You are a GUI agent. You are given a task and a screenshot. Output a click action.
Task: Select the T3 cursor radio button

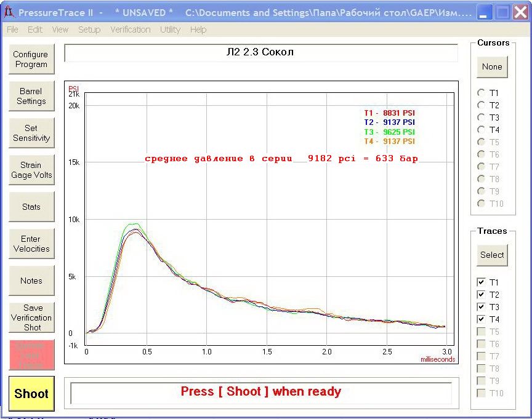481,118
